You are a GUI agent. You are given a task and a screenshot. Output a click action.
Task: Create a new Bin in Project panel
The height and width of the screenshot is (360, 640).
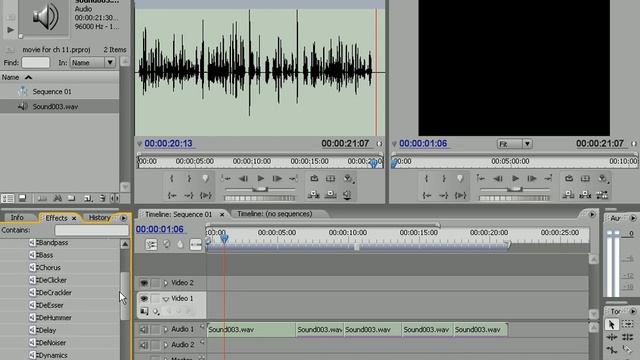coord(72,198)
